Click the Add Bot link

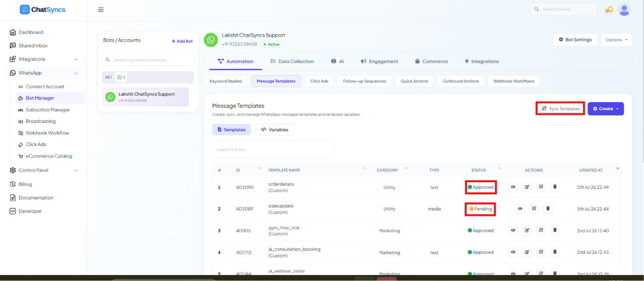tap(182, 41)
